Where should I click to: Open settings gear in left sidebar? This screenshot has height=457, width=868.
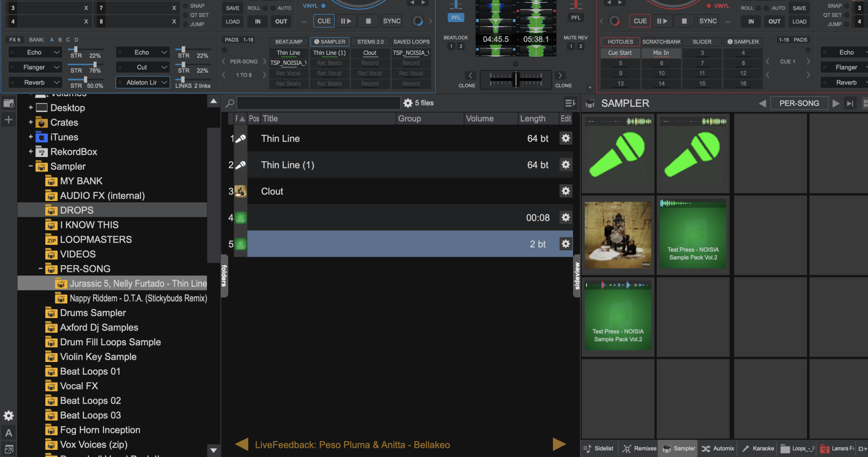[x=9, y=416]
